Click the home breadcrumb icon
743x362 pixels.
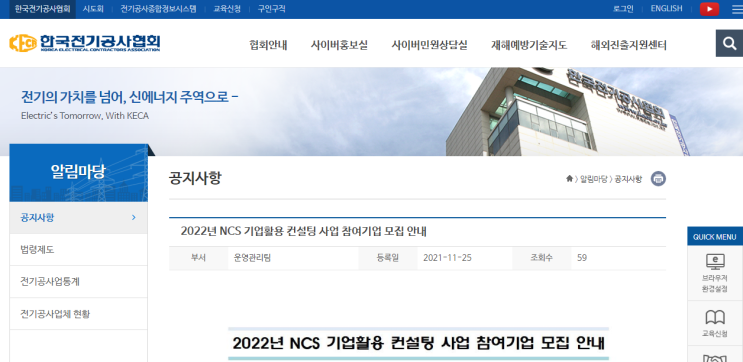569,179
